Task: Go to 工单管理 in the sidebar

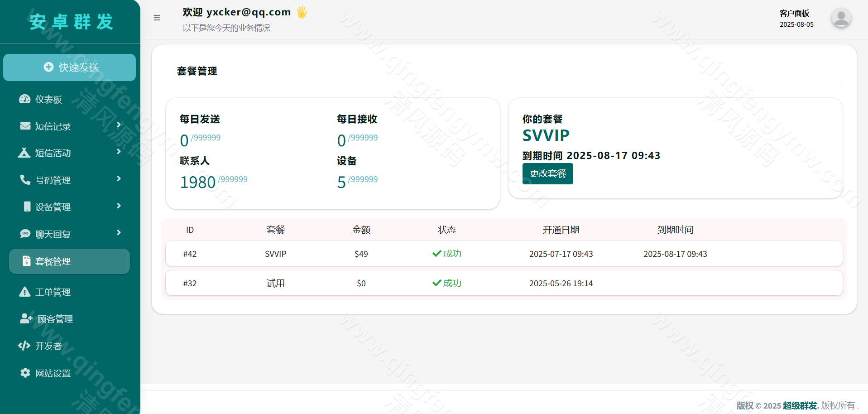Action: 69,292
